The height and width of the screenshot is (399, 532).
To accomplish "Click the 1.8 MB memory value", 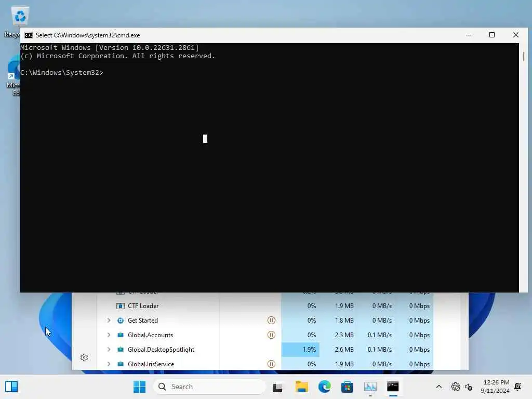I will click(344, 320).
